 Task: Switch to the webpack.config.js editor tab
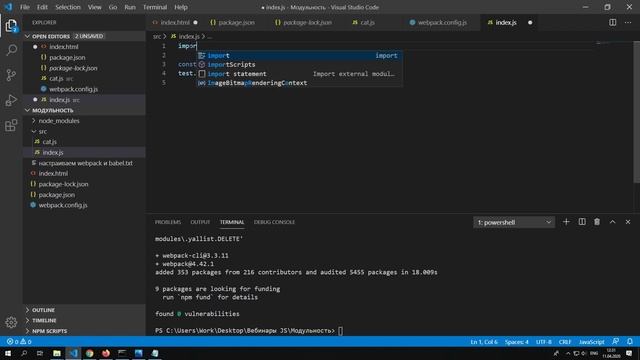(x=442, y=22)
